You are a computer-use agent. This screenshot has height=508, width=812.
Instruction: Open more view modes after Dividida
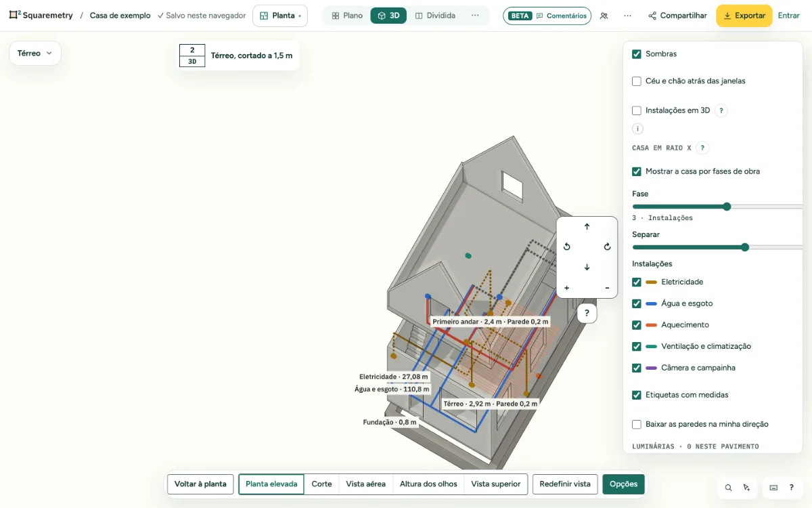(x=475, y=16)
